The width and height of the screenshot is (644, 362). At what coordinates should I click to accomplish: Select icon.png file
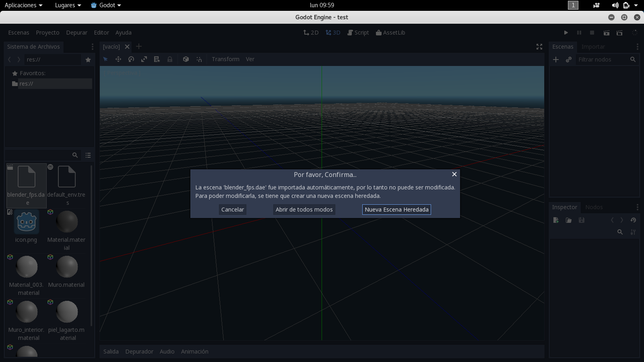point(26,226)
